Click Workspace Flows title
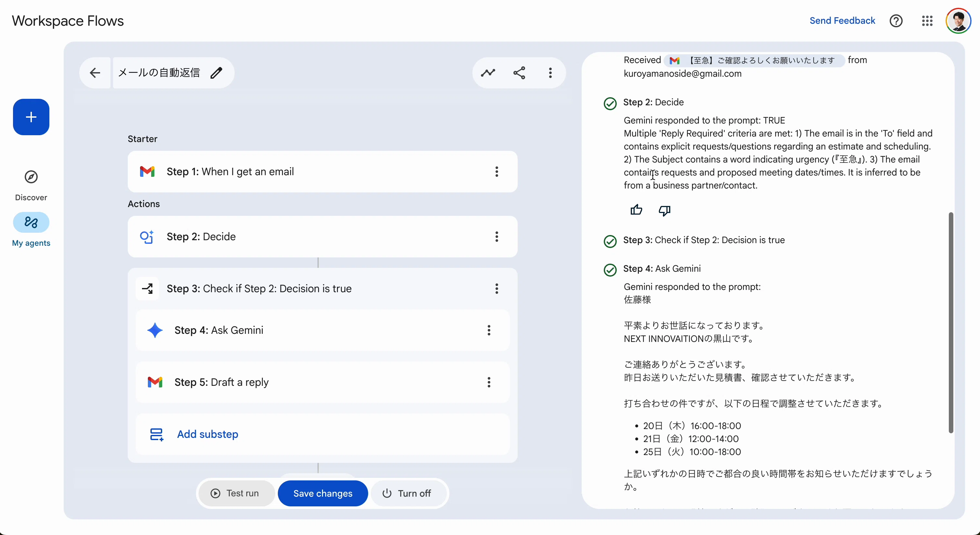The width and height of the screenshot is (980, 535). pos(68,20)
